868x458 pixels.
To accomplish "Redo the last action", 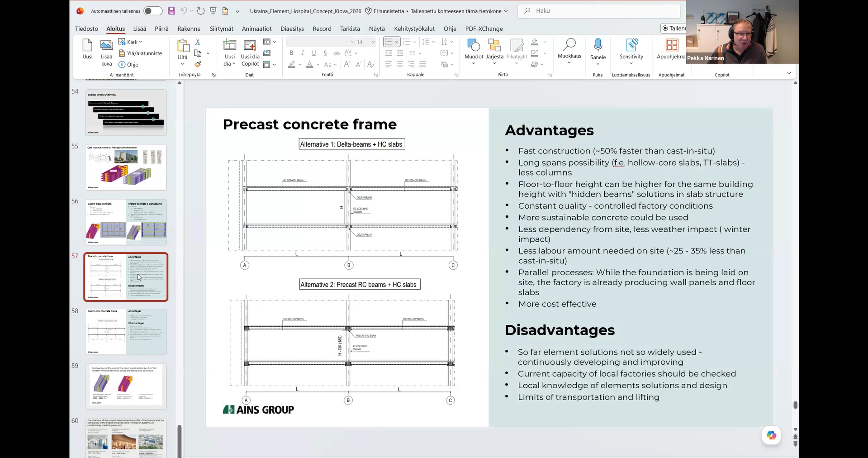I will 201,11.
